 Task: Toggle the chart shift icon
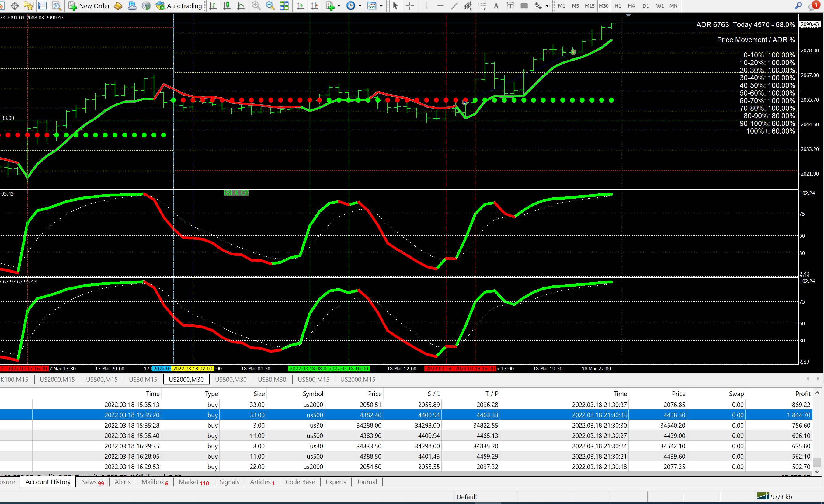click(314, 6)
